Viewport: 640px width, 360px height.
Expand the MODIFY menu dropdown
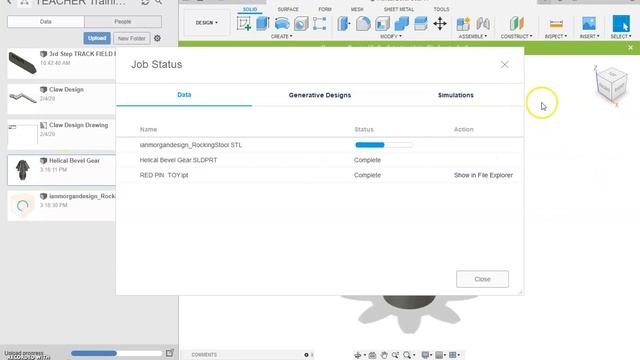(x=391, y=36)
